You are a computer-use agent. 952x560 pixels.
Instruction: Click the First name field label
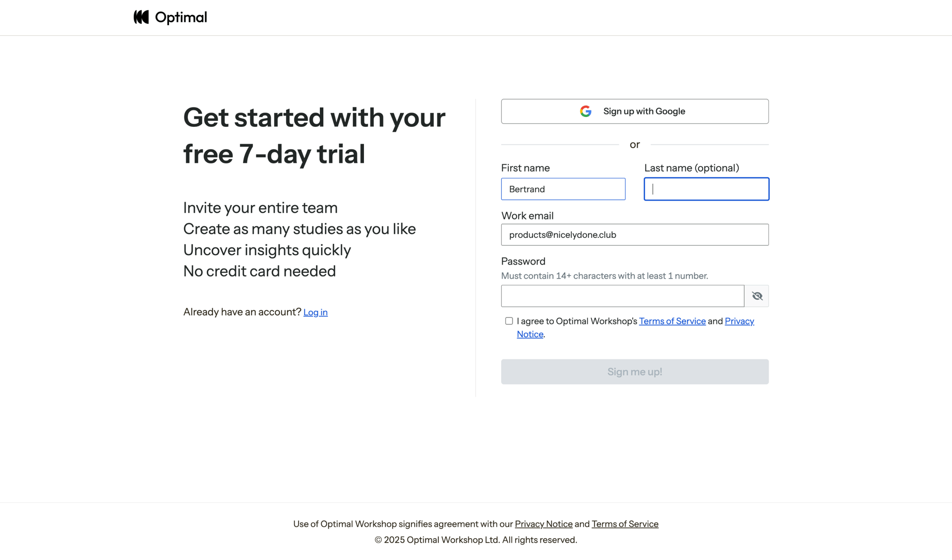click(x=525, y=168)
